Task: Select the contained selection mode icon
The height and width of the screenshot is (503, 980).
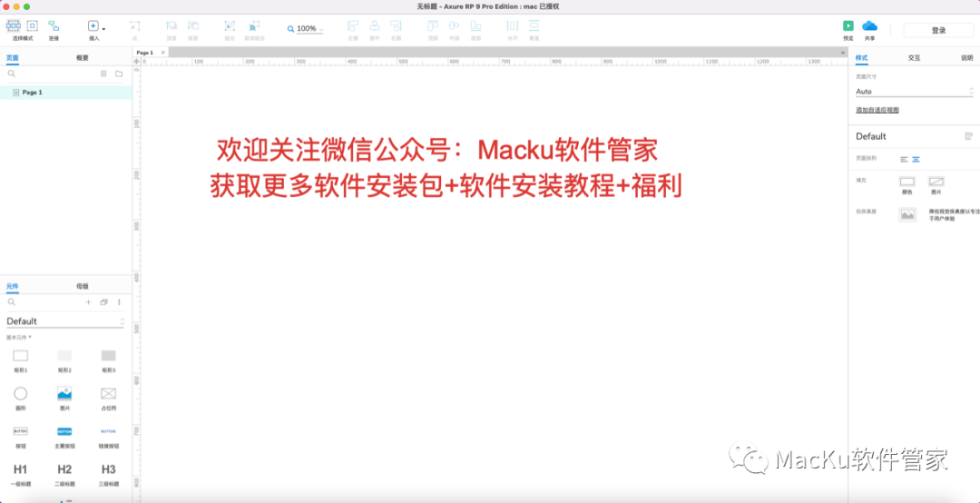Action: pyautogui.click(x=32, y=26)
